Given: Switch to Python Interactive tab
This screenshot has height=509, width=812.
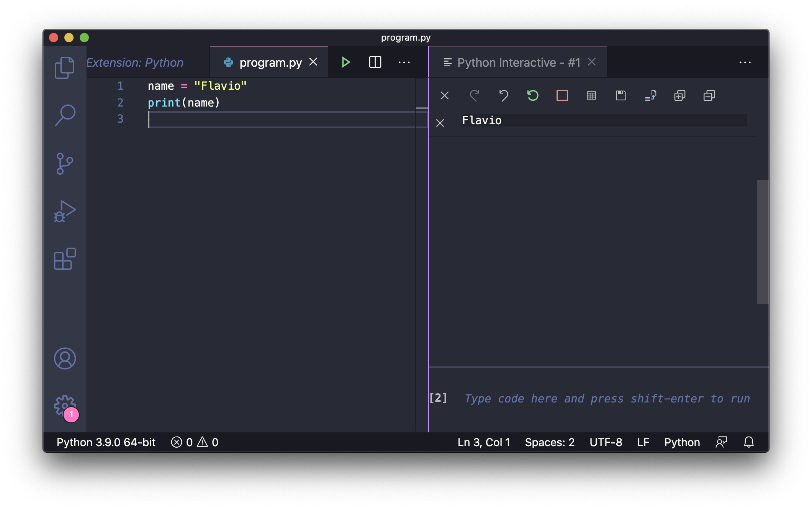Looking at the screenshot, I should coord(518,62).
